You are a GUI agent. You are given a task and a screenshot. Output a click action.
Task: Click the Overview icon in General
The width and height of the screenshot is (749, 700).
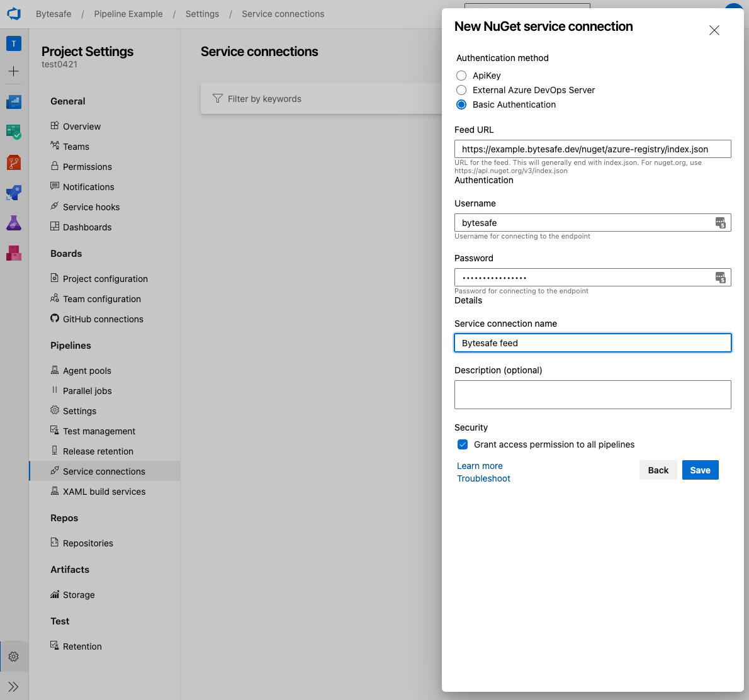tap(55, 126)
